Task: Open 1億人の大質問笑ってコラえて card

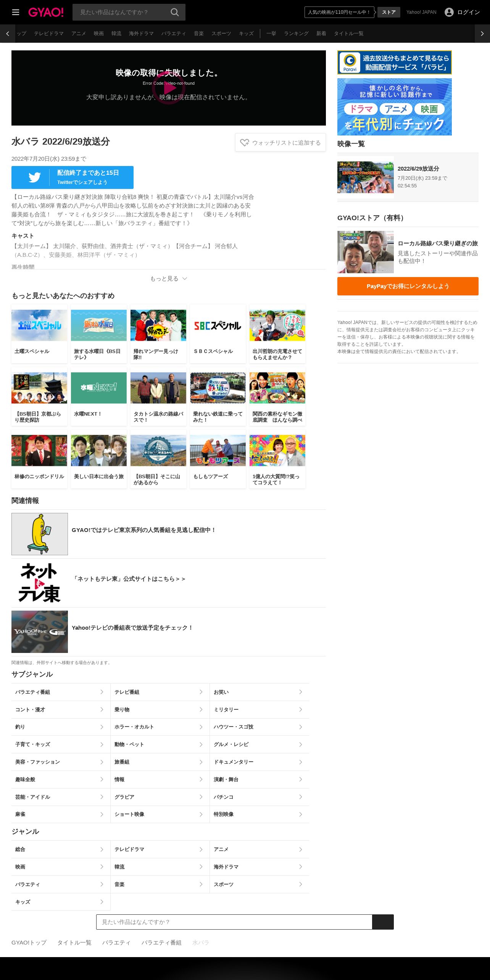Action: 277,459
